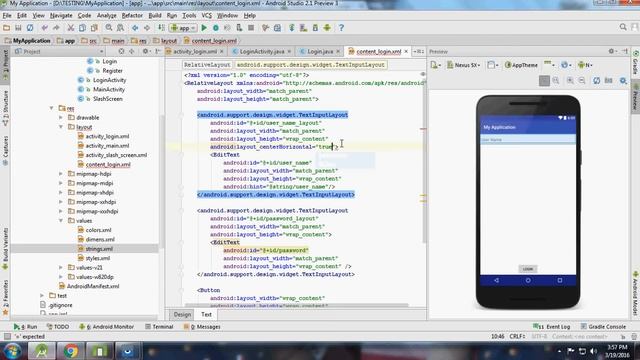Open Preview panel gear settings
The width and height of the screenshot is (640, 360).
click(612, 51)
